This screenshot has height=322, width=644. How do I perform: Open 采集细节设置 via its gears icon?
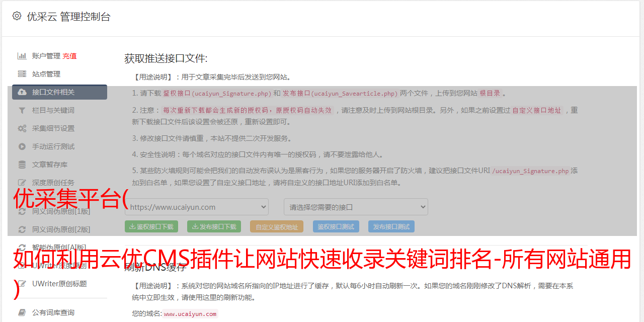pyautogui.click(x=22, y=128)
